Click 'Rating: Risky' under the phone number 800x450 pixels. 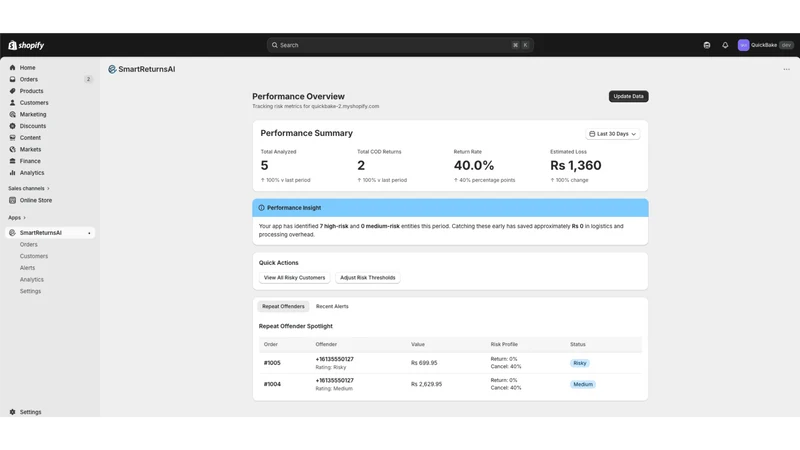pos(331,367)
